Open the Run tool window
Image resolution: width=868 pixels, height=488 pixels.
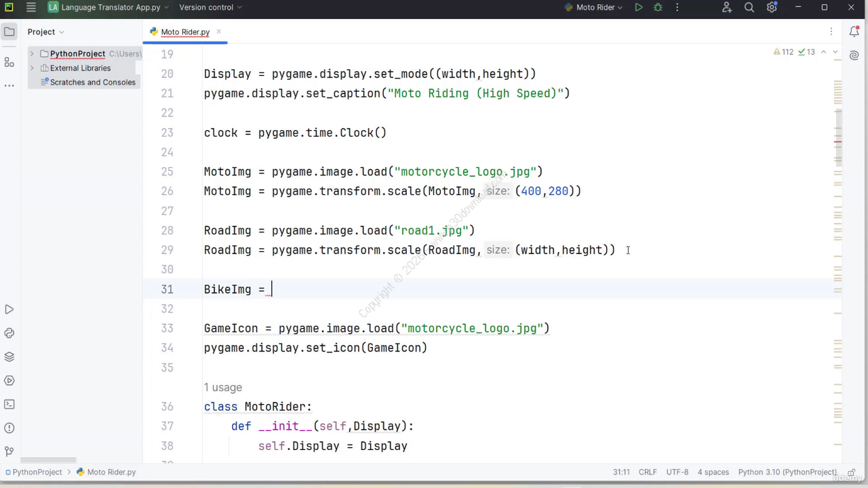pos(9,310)
